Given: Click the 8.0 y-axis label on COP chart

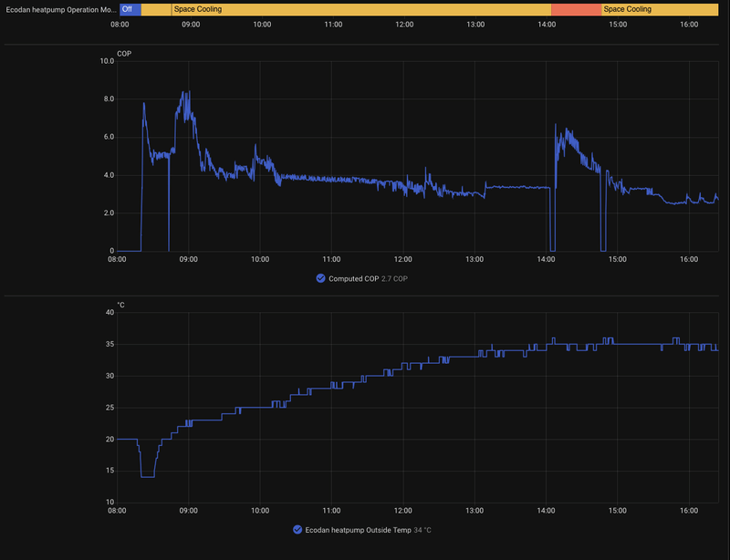Looking at the screenshot, I should [109, 99].
